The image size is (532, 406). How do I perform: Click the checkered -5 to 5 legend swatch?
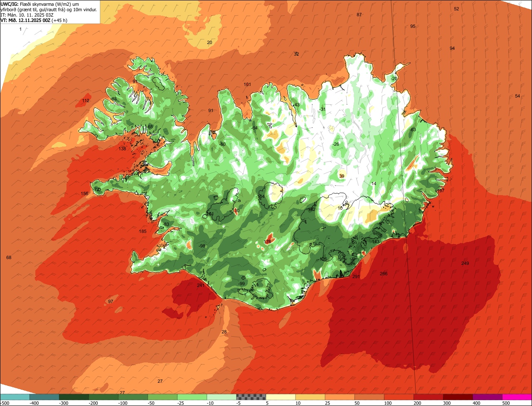click(251, 397)
